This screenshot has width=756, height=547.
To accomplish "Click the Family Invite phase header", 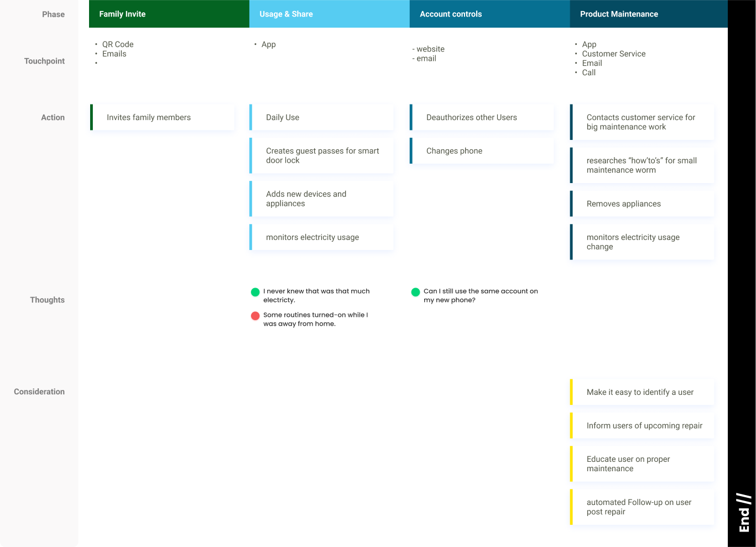I will (169, 14).
